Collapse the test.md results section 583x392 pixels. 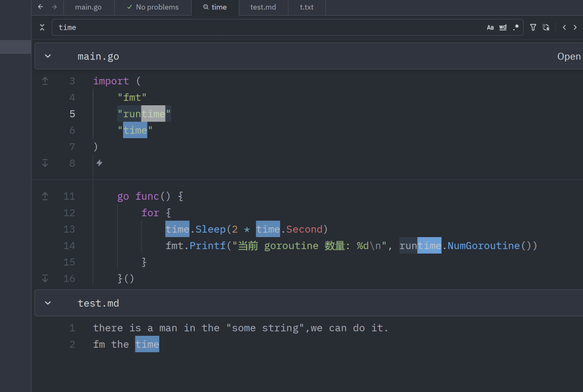(x=48, y=303)
